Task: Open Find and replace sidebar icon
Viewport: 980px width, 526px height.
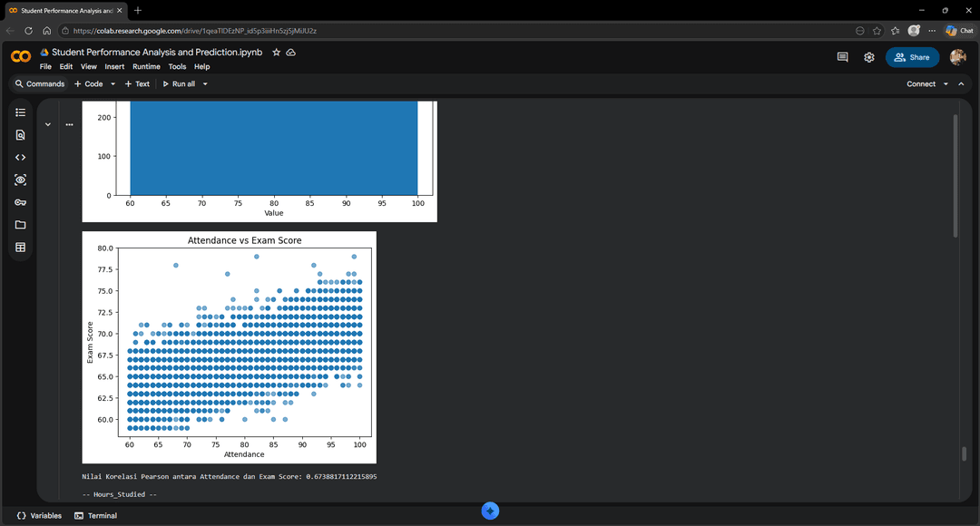Action: [20, 135]
